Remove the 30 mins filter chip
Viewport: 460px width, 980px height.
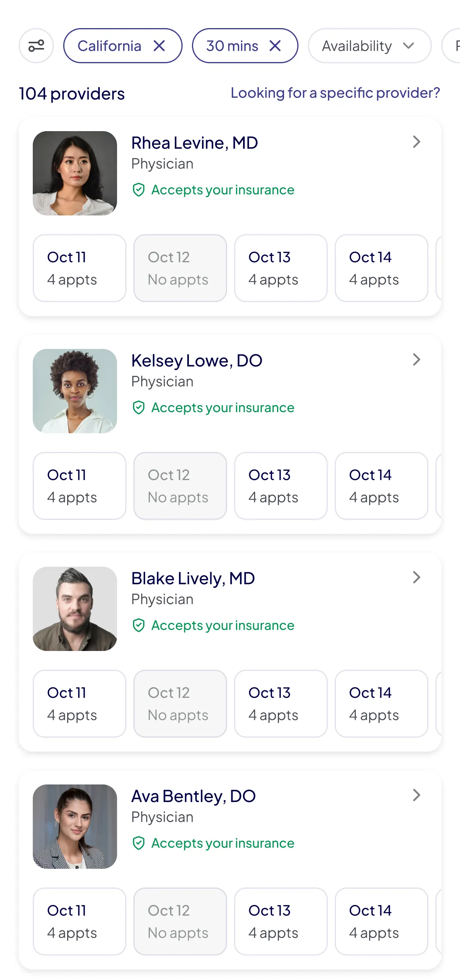point(275,46)
